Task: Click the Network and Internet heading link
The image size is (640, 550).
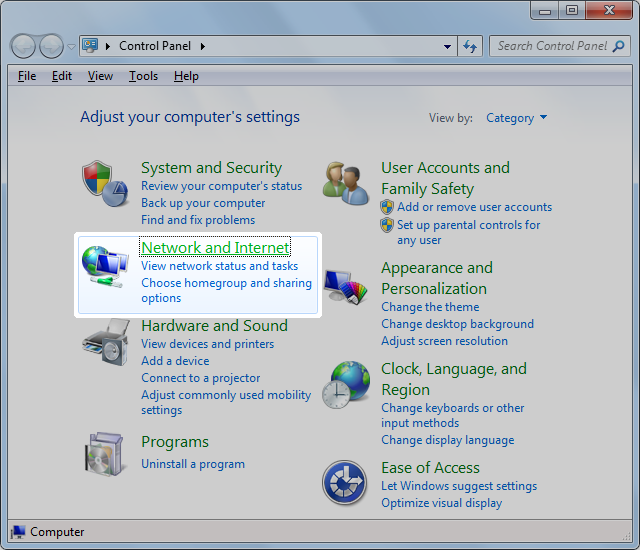Action: pyautogui.click(x=215, y=247)
